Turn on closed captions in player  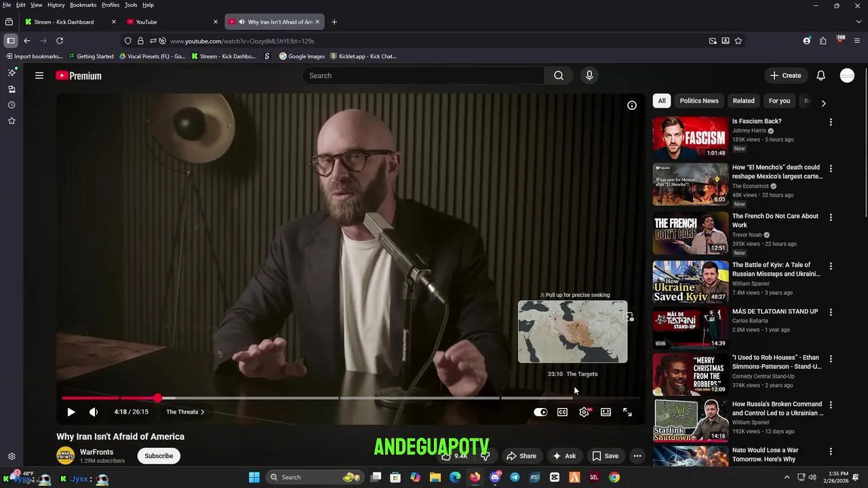(562, 412)
